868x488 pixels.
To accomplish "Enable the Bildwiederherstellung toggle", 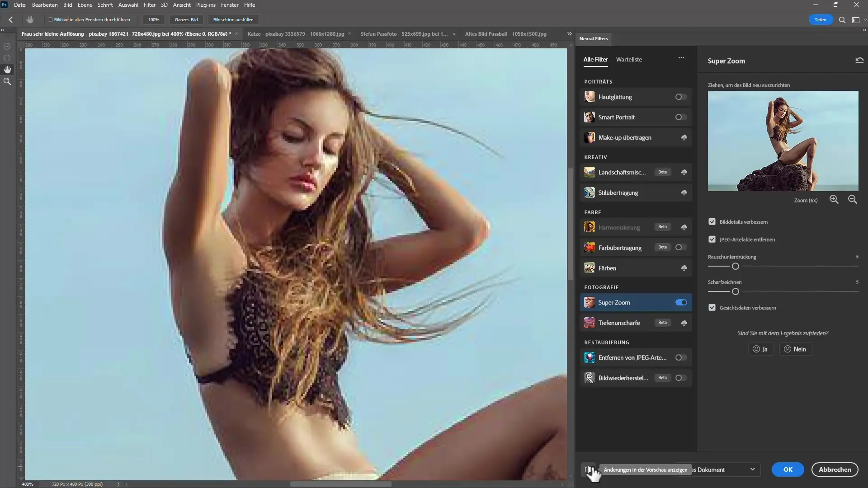I will 681,378.
